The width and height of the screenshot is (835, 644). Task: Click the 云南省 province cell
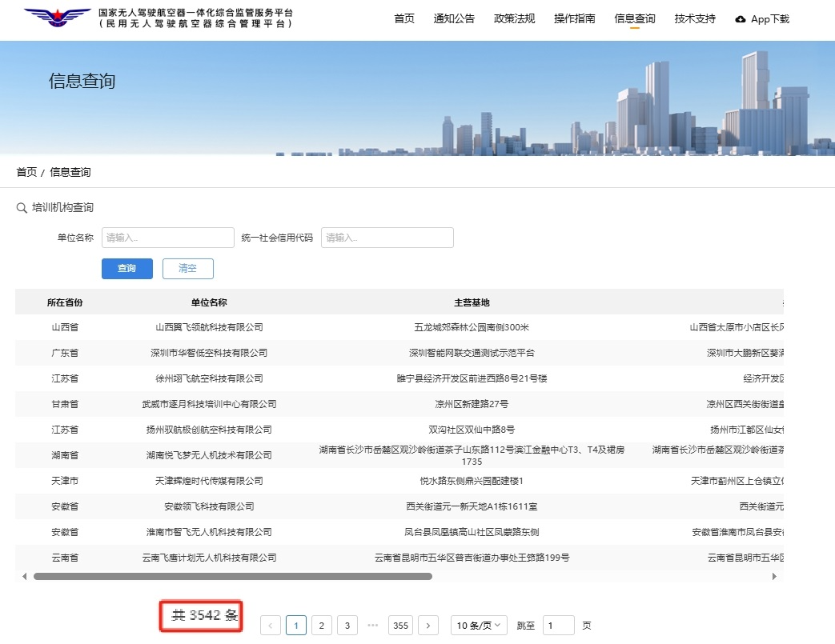click(x=65, y=558)
